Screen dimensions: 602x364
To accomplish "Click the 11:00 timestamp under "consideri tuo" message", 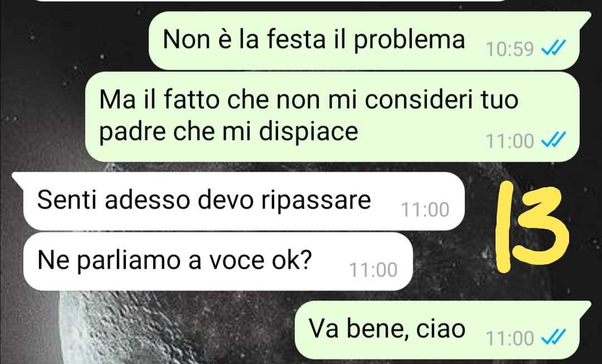I will click(509, 141).
